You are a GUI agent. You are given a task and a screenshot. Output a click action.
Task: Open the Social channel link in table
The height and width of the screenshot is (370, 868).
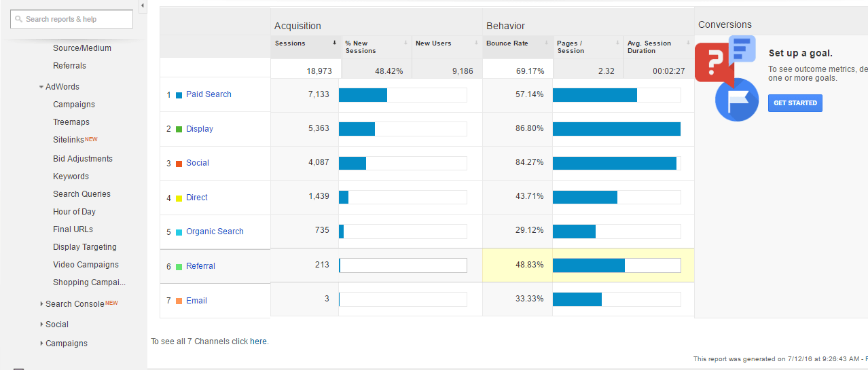198,163
